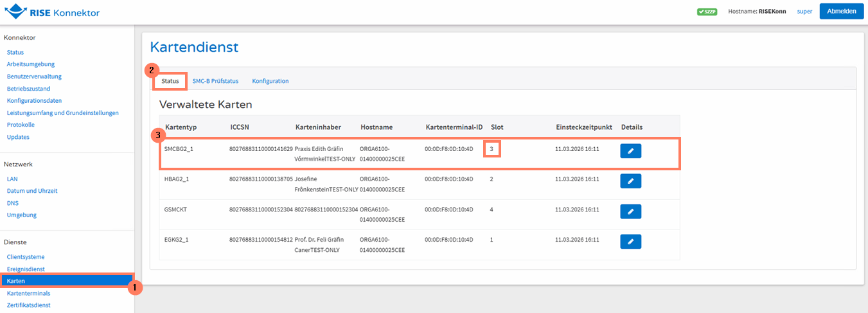Click the green SZZP status badge
The image size is (868, 313).
[707, 12]
